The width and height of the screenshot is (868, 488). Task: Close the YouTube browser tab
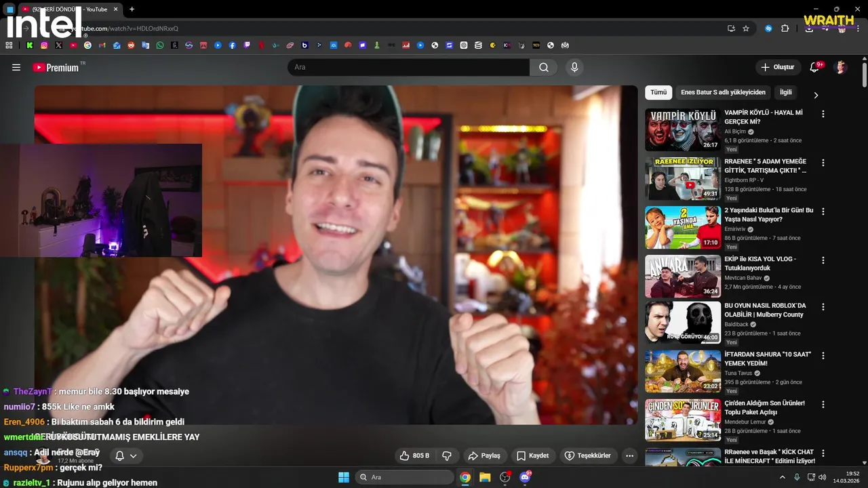click(x=115, y=9)
